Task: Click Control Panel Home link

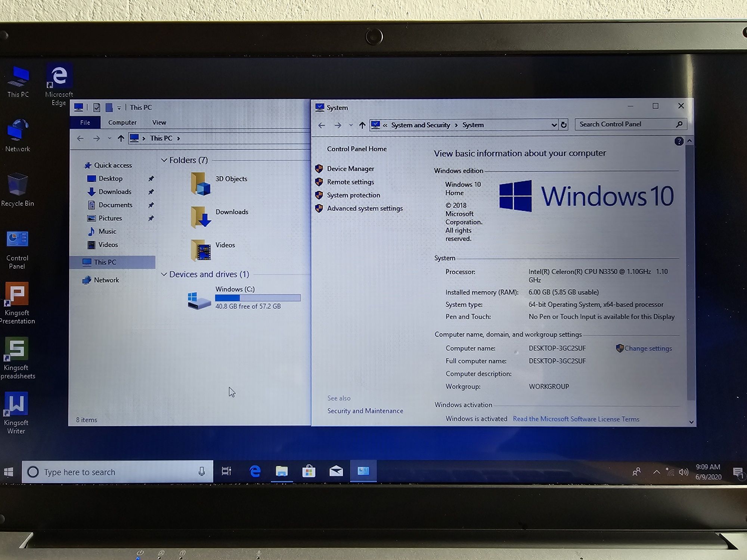Action: (x=357, y=149)
